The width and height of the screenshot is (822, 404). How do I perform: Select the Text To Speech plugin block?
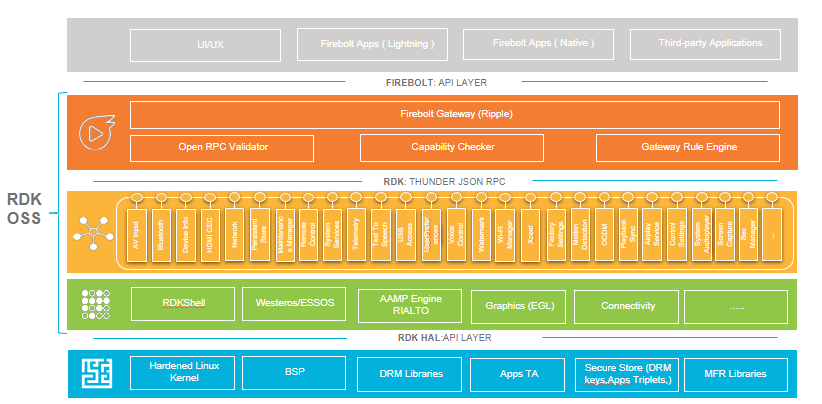tap(380, 235)
